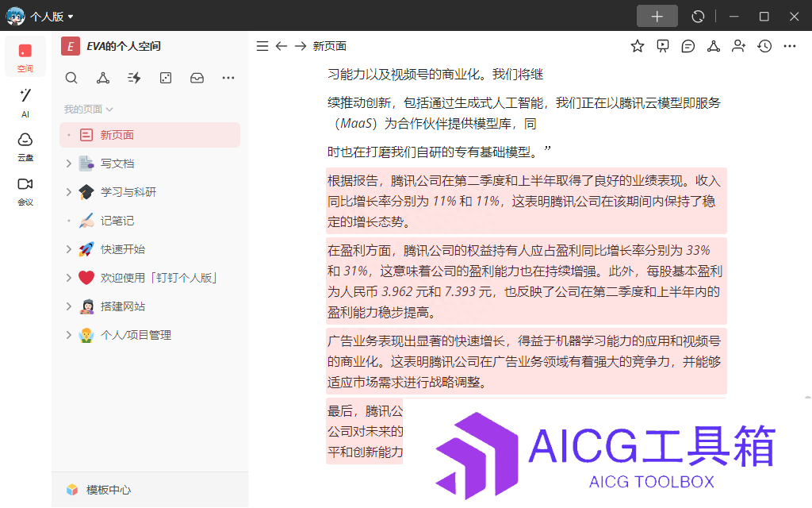
Task: Click the paragraph starting with 根据报告
Action: pos(527,201)
